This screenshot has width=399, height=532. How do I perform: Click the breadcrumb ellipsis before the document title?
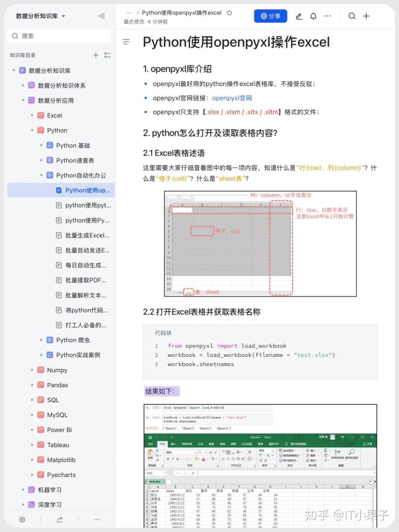coord(129,12)
